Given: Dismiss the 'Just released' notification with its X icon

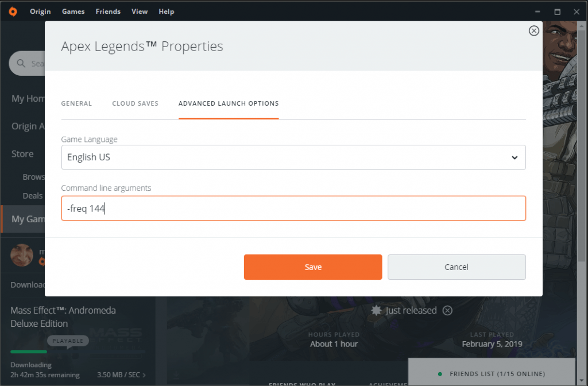Looking at the screenshot, I should point(447,310).
